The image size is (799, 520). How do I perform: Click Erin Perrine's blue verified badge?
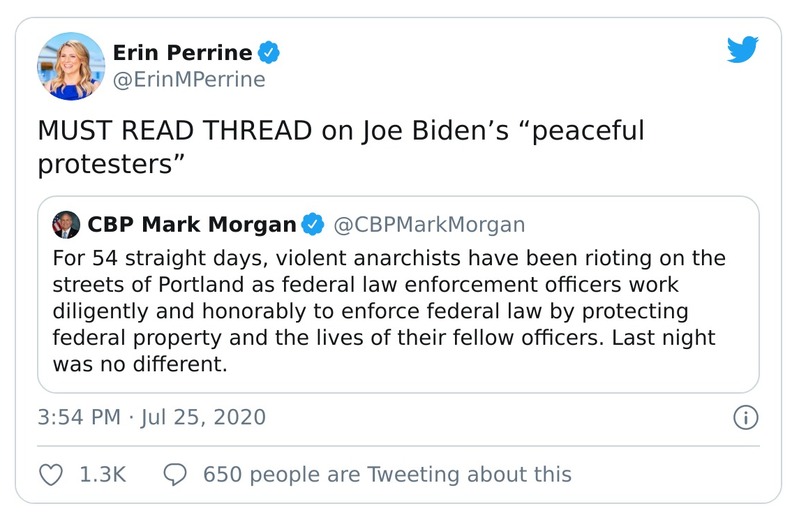[268, 51]
